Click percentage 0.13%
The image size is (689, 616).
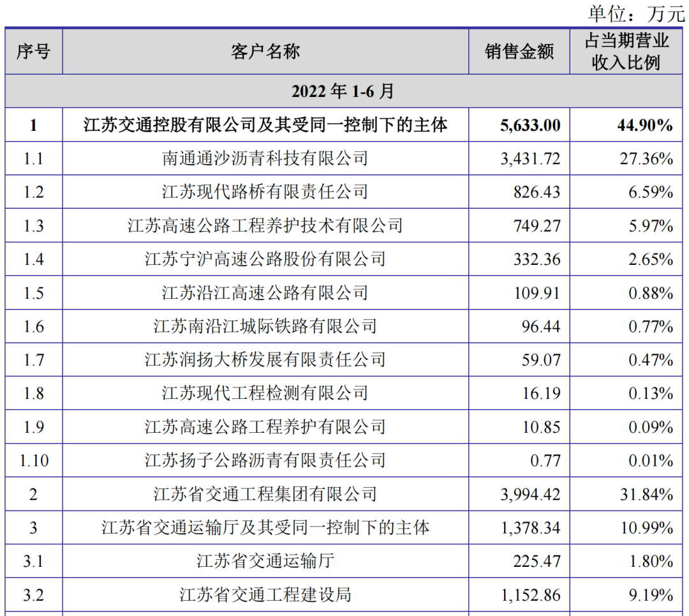[651, 393]
